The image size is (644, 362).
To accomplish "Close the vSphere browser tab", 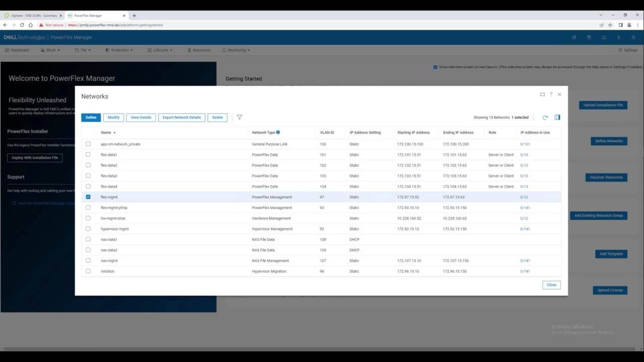I will (61, 16).
